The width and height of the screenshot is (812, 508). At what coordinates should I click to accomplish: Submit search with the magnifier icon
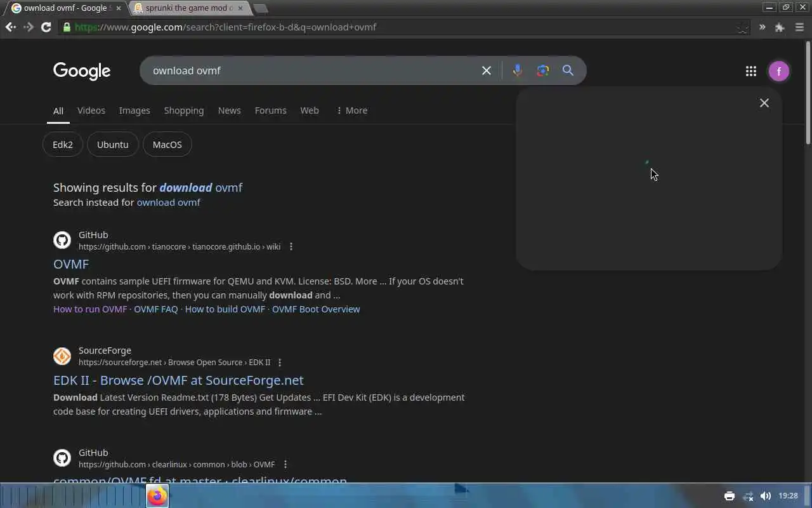click(x=568, y=70)
